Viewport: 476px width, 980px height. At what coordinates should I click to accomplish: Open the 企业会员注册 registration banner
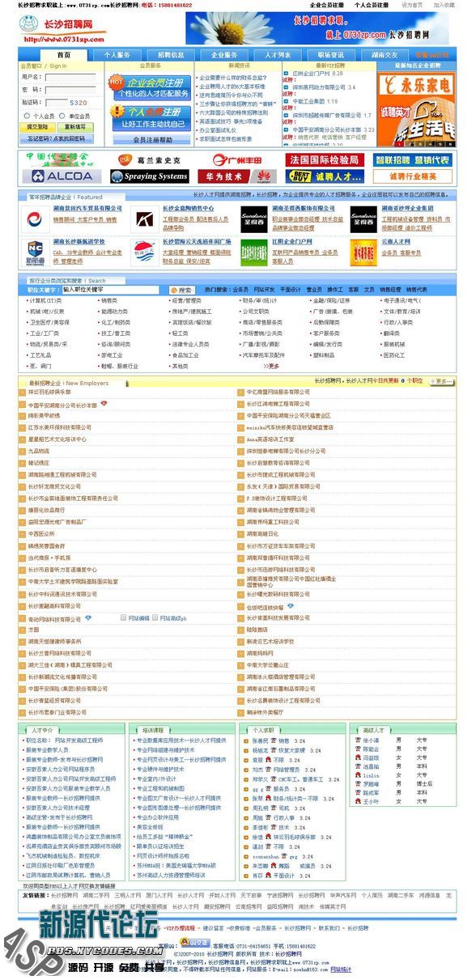(151, 87)
